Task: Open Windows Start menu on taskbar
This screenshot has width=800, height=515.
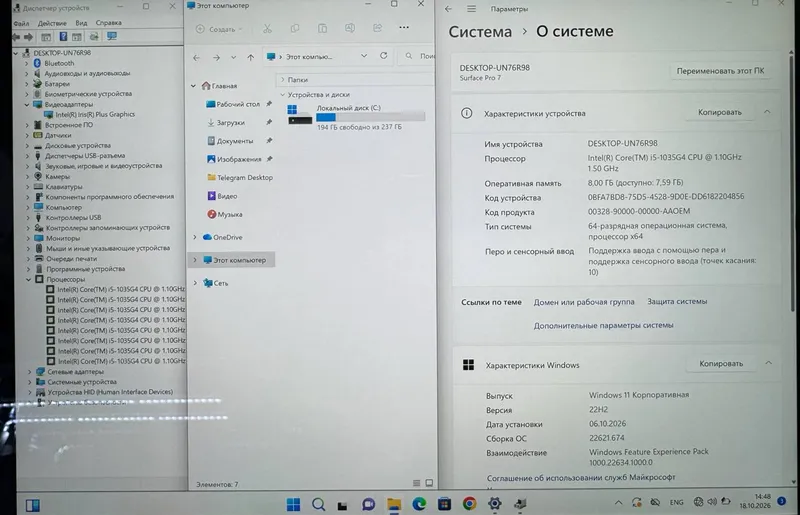Action: pyautogui.click(x=293, y=504)
